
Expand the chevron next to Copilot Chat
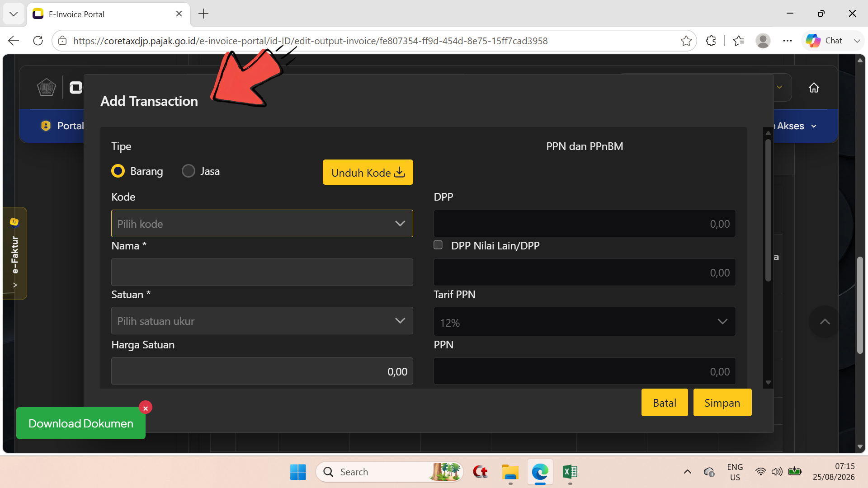coord(857,41)
